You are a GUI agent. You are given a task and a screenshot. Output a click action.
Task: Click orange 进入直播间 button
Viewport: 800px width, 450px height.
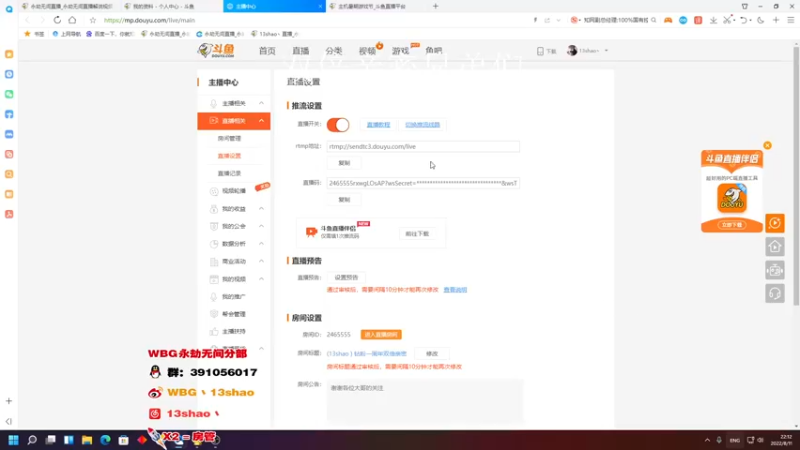(381, 335)
